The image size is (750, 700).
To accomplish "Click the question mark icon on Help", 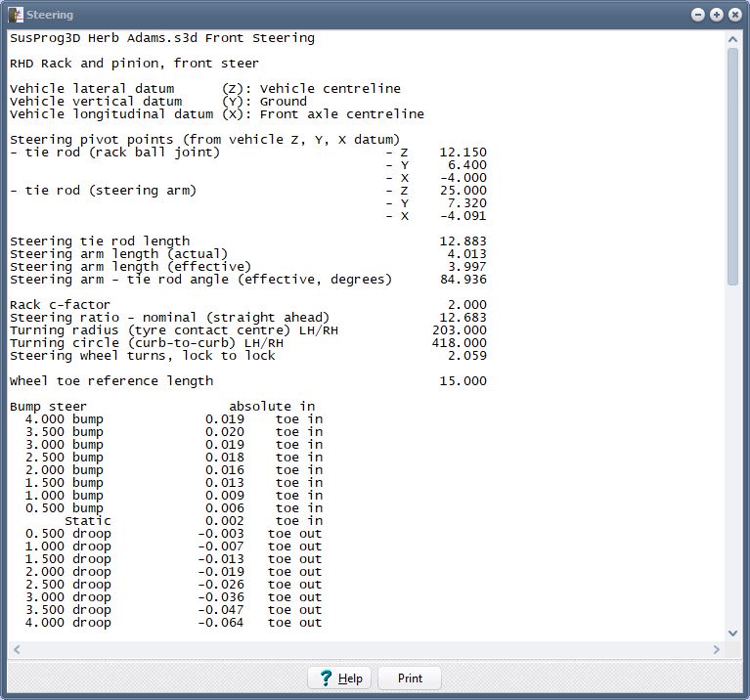I will pyautogui.click(x=326, y=678).
